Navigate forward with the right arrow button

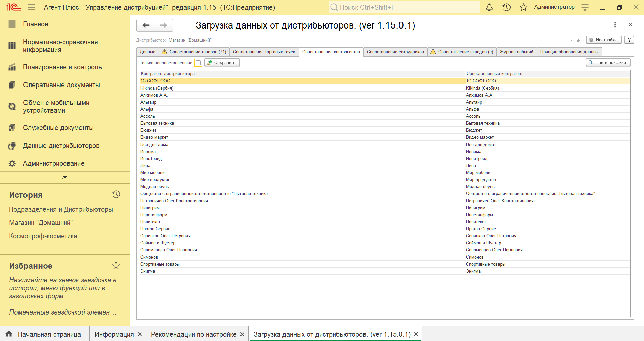(164, 25)
